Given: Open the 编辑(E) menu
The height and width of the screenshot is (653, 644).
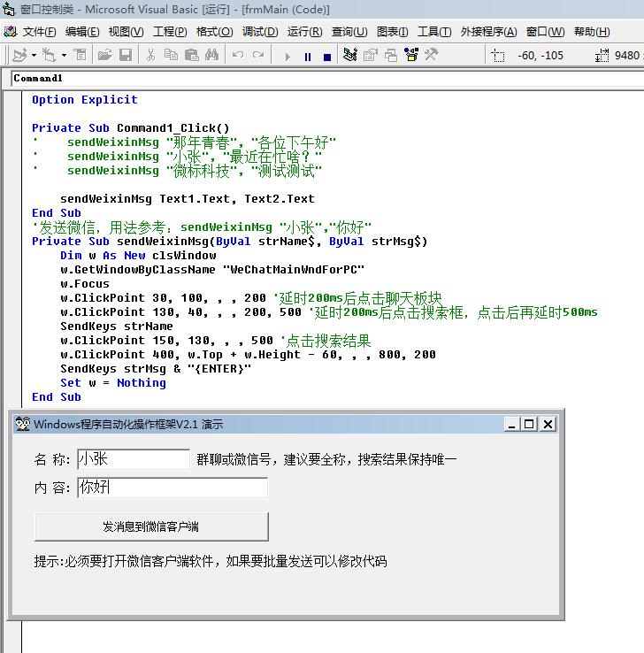Looking at the screenshot, I should pos(82,32).
